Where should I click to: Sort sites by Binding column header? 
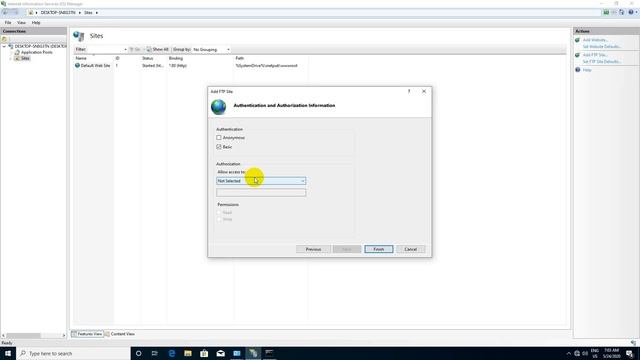click(x=176, y=58)
